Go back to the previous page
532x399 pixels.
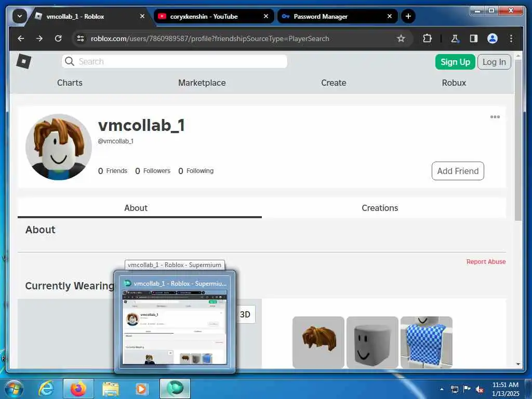(21, 38)
